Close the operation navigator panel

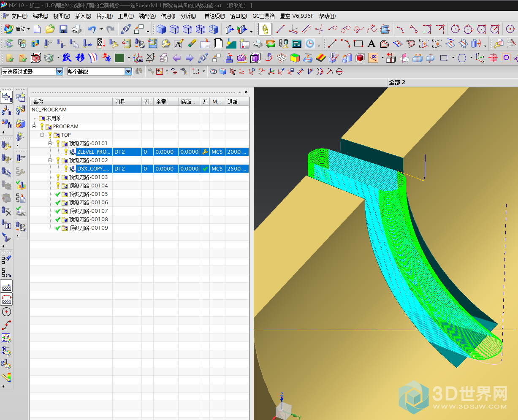coord(246,92)
